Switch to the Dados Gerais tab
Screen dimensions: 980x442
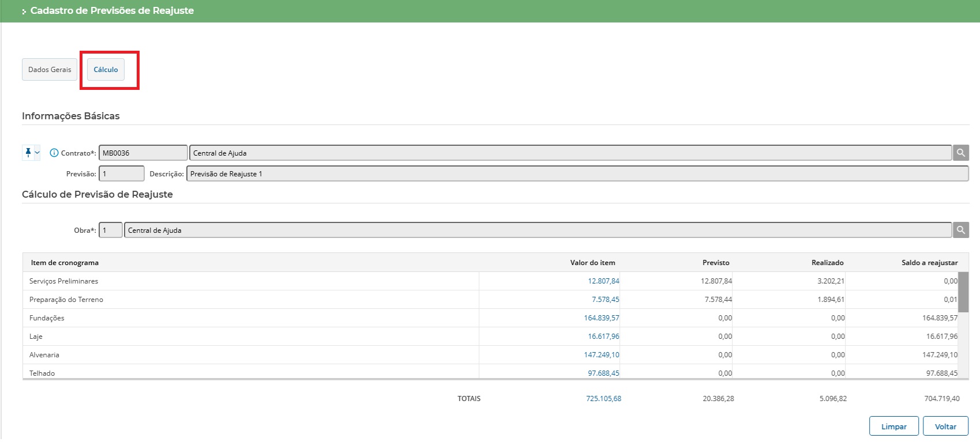click(50, 70)
